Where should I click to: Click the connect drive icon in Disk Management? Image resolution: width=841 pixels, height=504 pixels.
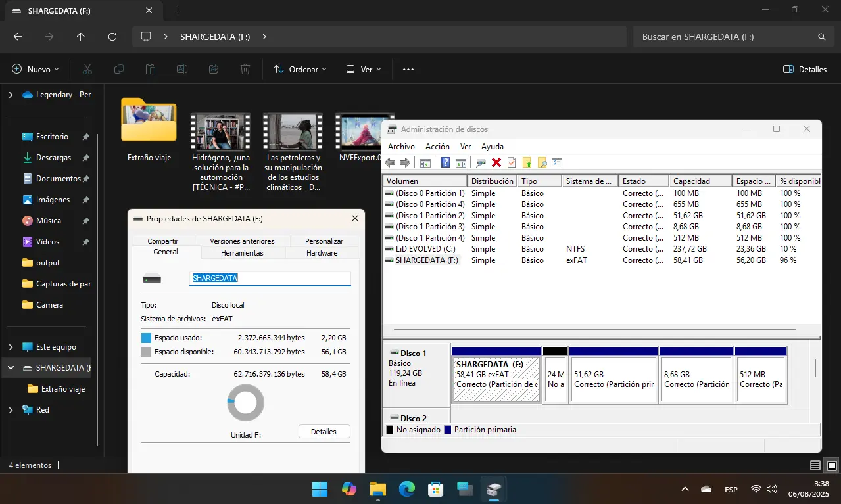[481, 162]
